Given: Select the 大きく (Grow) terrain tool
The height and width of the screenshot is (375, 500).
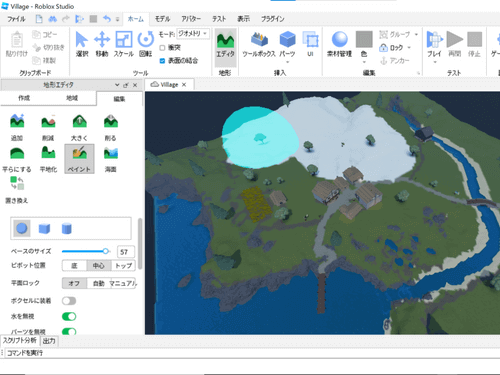Looking at the screenshot, I should pyautogui.click(x=79, y=127).
